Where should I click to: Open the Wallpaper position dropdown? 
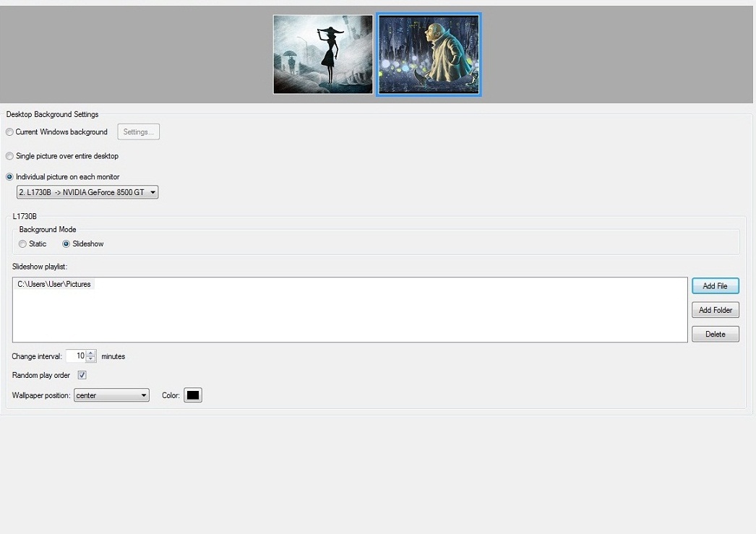click(111, 395)
